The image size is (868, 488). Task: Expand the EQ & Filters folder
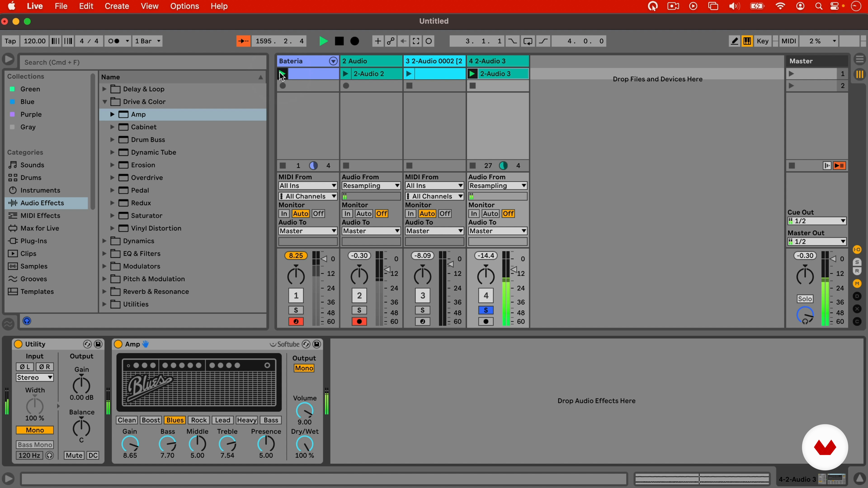click(x=104, y=254)
